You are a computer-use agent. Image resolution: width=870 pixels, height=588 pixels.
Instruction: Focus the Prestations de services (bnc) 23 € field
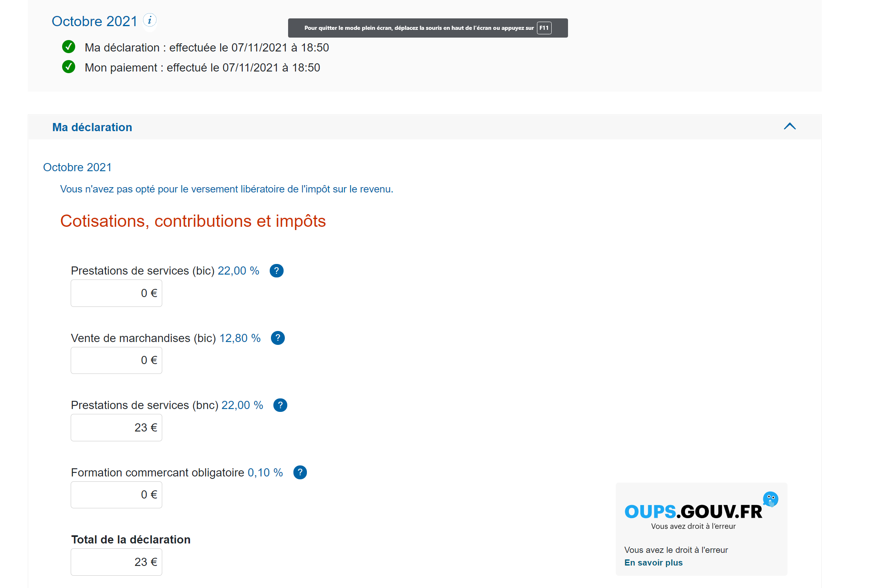[116, 428]
